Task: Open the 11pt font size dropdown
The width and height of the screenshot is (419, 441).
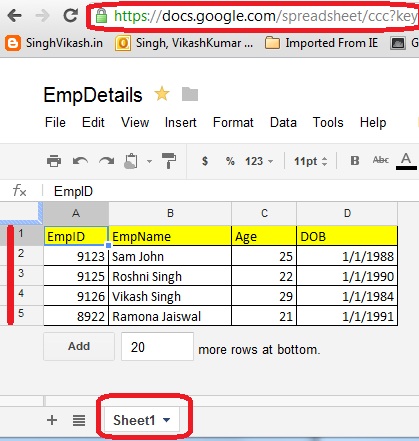Action: tap(311, 161)
